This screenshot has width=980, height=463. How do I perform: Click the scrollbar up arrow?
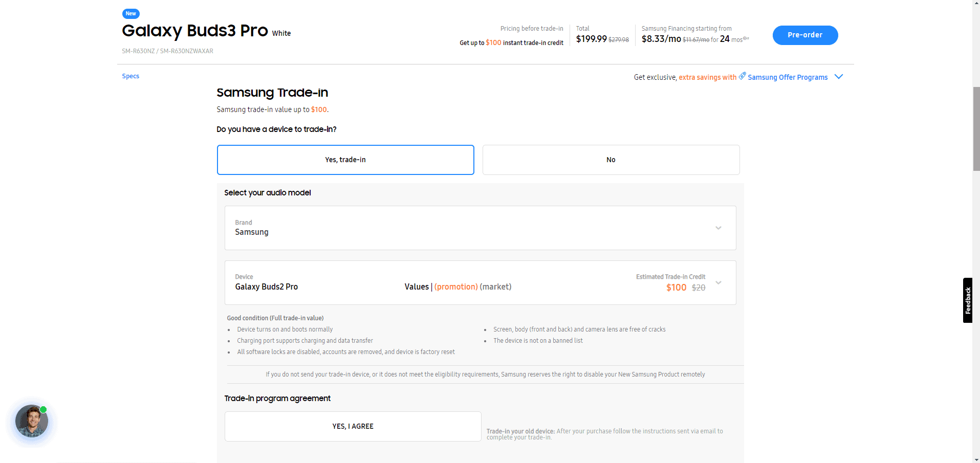click(976, 4)
